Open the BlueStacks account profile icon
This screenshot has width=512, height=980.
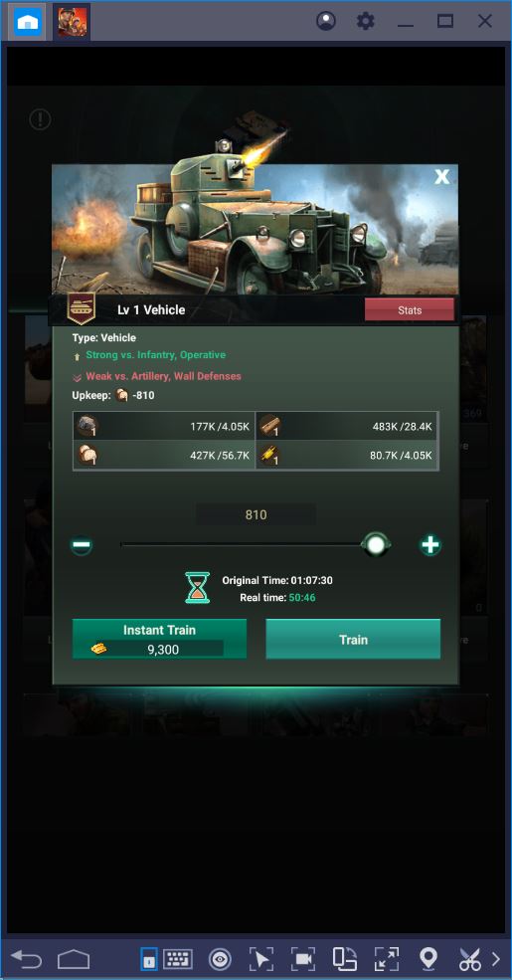click(x=326, y=21)
